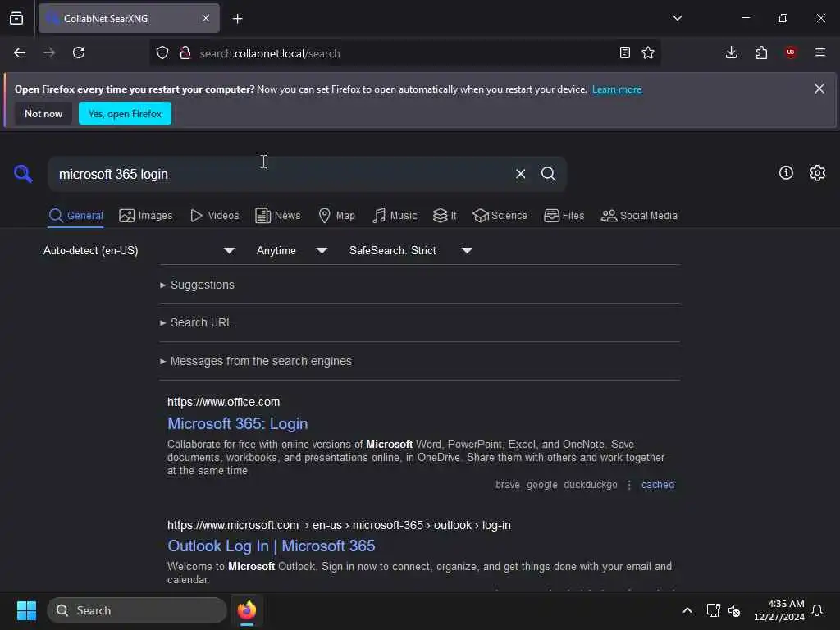Go back with browser back arrow

[x=20, y=52]
